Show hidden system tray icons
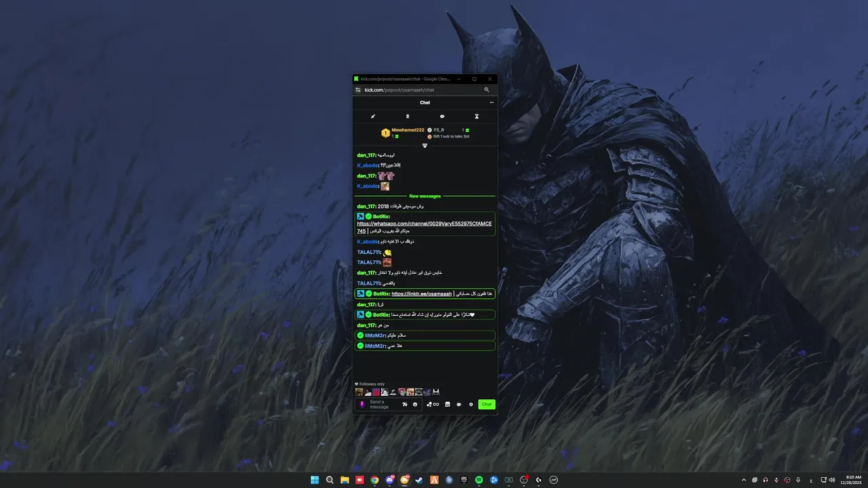 (x=744, y=480)
